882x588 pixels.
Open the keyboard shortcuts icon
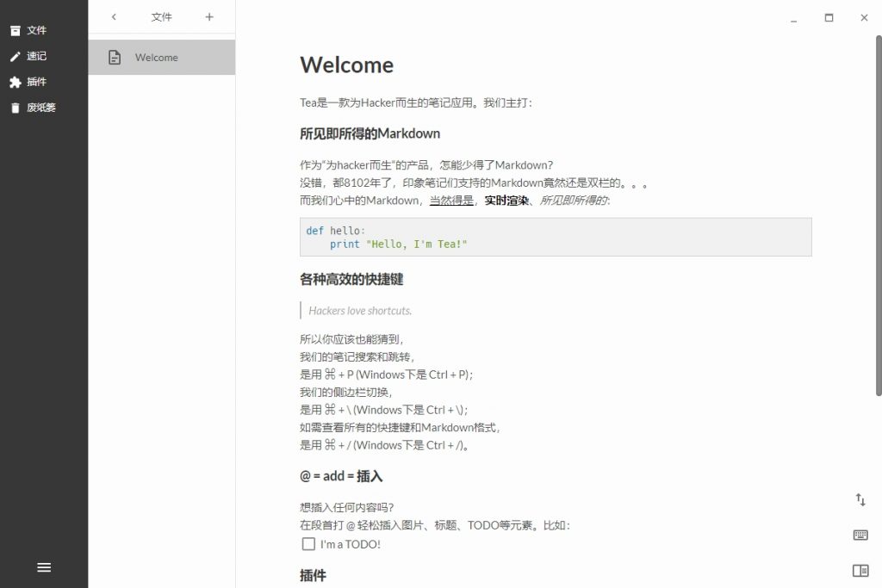pyautogui.click(x=860, y=535)
